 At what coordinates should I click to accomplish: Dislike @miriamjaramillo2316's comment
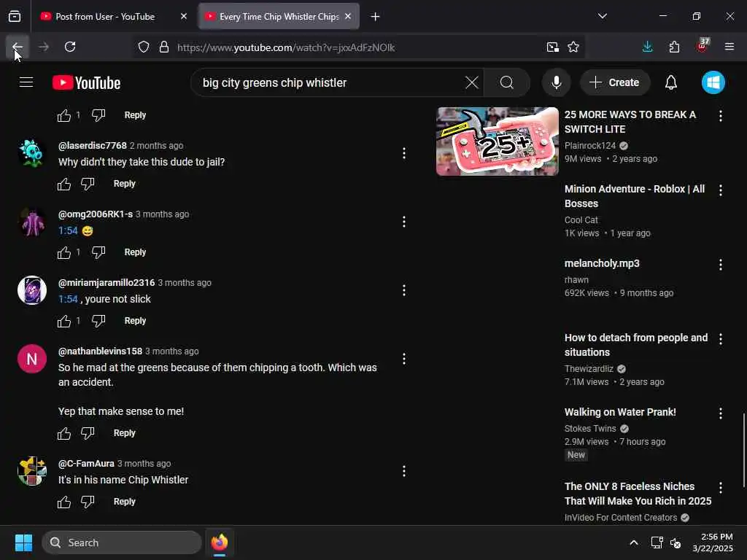click(98, 321)
